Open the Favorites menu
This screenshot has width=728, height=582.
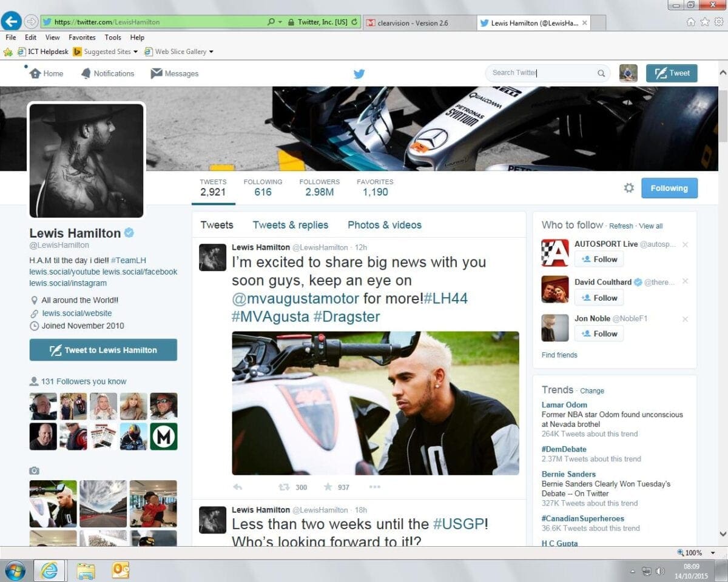click(x=82, y=38)
